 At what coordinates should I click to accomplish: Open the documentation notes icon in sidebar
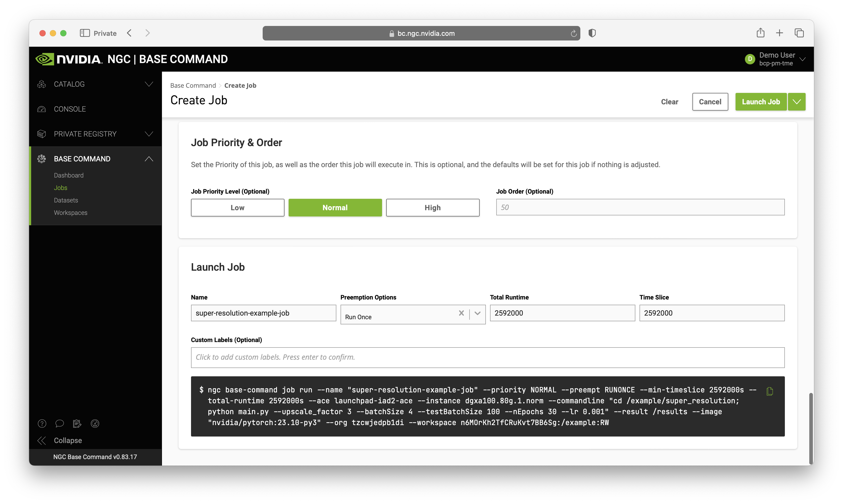[x=77, y=423]
